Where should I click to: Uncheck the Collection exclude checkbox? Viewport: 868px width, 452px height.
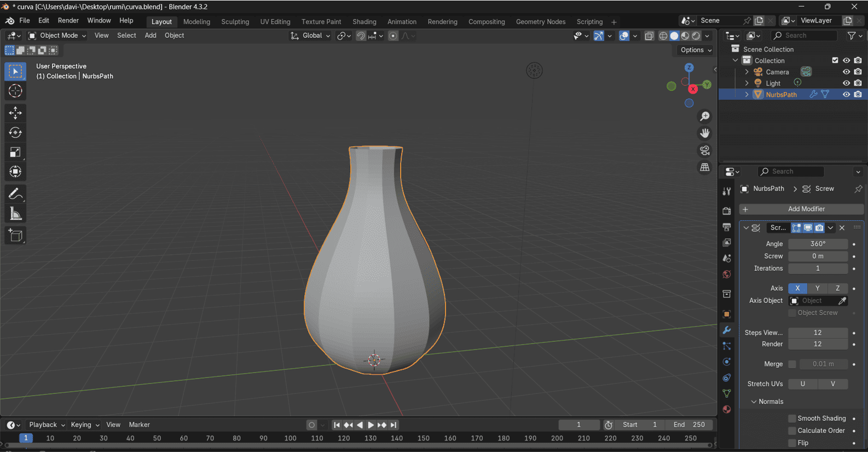point(835,60)
